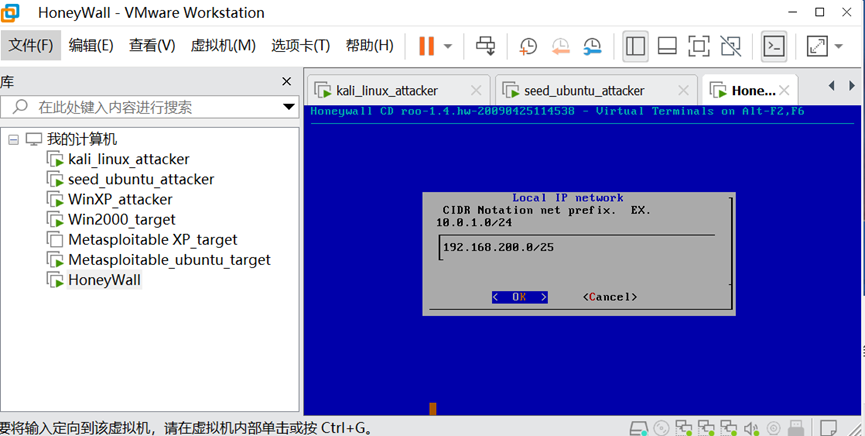Open library search filter dropdown arrow

(x=289, y=107)
